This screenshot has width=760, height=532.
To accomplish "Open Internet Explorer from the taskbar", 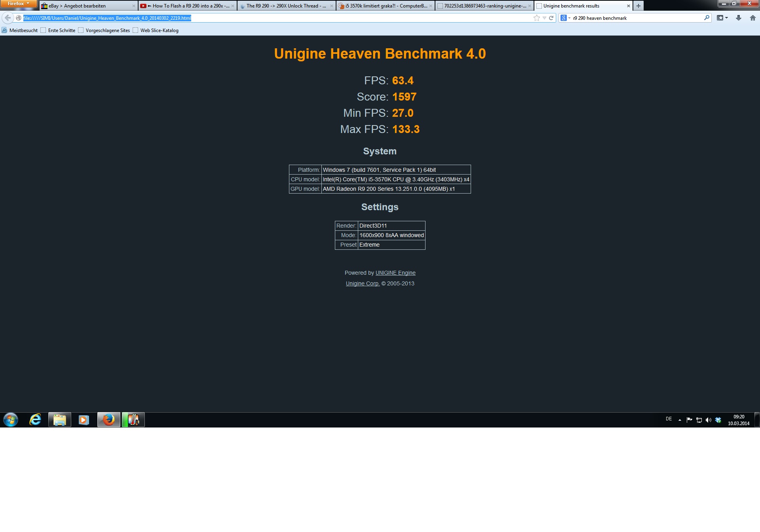I will [35, 420].
